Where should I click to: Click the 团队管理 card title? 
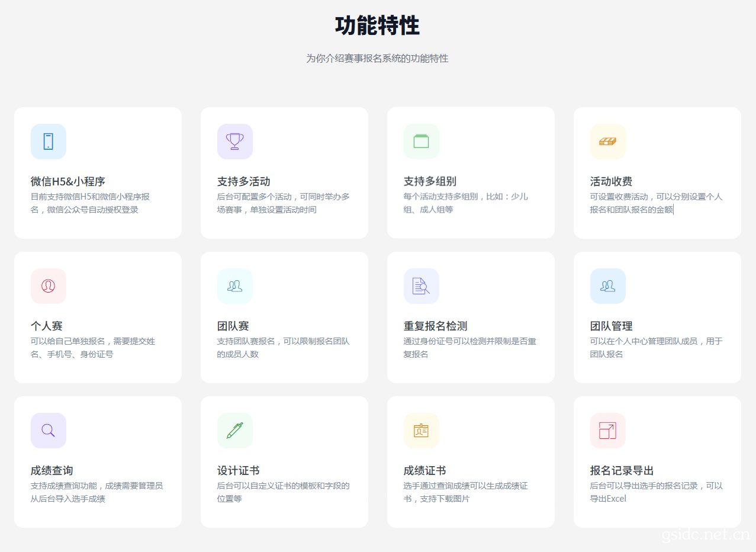click(612, 326)
